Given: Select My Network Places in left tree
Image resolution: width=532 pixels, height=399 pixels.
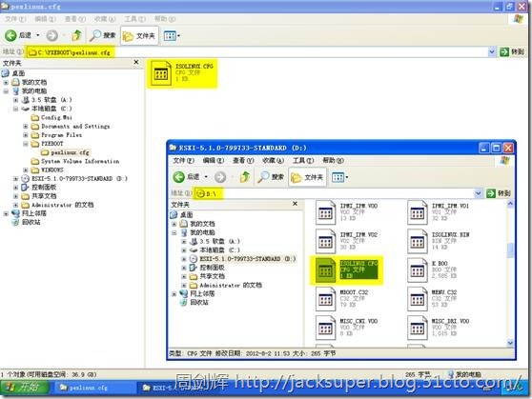Looking at the screenshot, I should point(29,213).
